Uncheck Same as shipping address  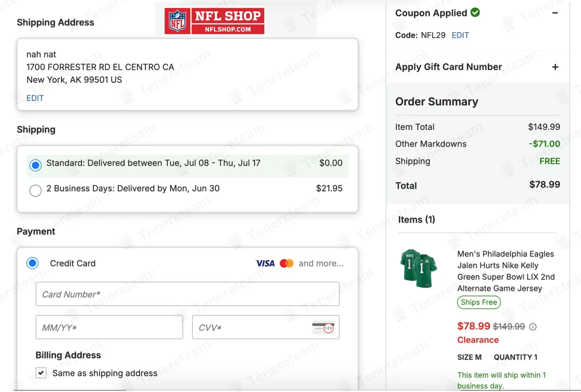coord(41,373)
